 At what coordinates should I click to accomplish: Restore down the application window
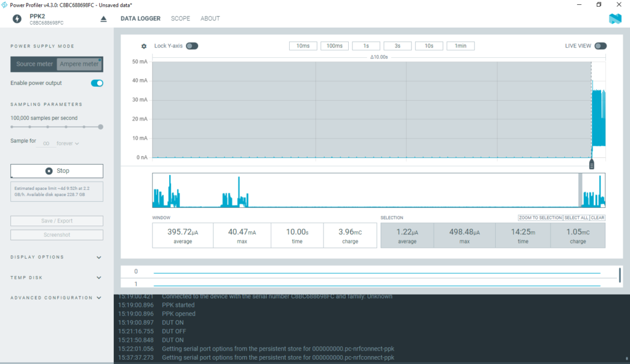point(599,4)
